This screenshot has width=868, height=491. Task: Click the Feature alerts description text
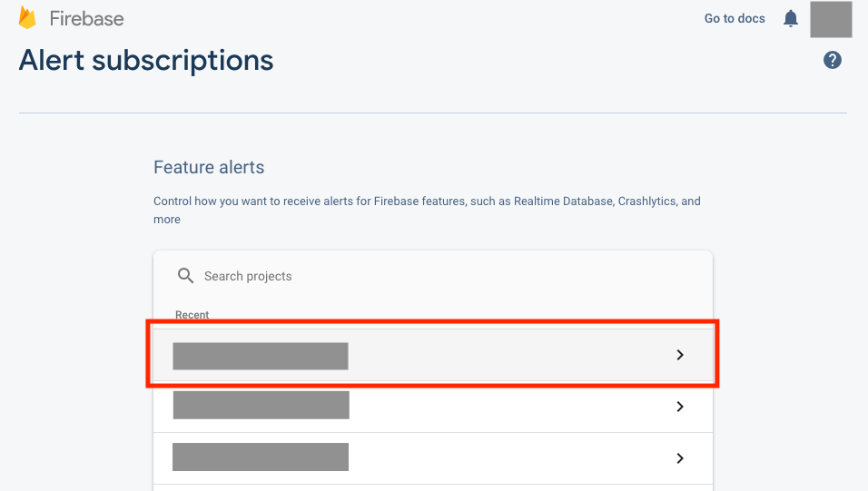point(427,210)
